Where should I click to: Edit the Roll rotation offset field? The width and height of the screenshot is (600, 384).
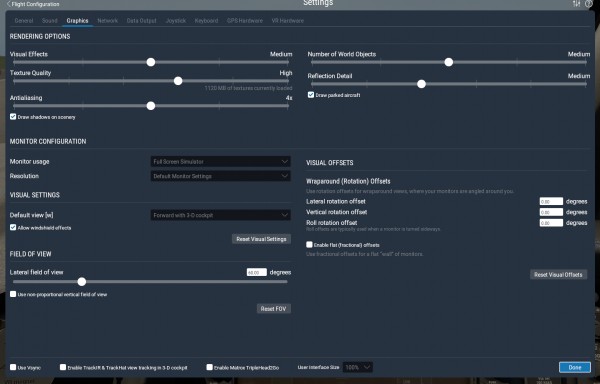point(551,223)
